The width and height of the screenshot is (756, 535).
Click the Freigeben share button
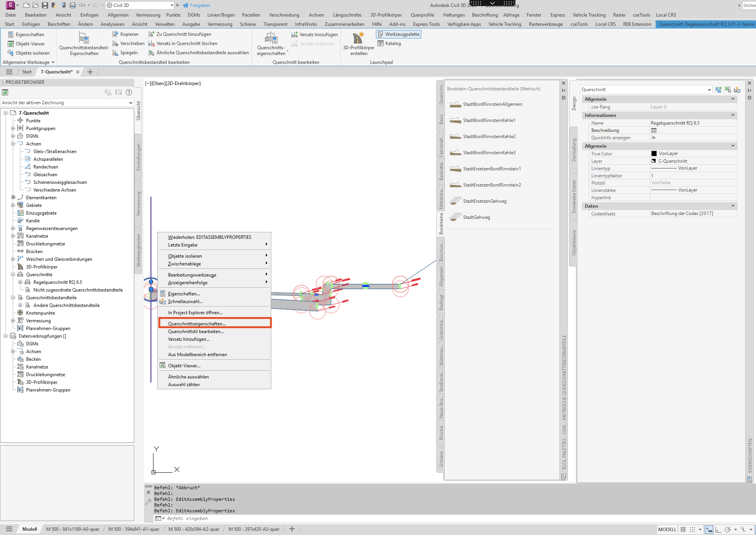196,5
